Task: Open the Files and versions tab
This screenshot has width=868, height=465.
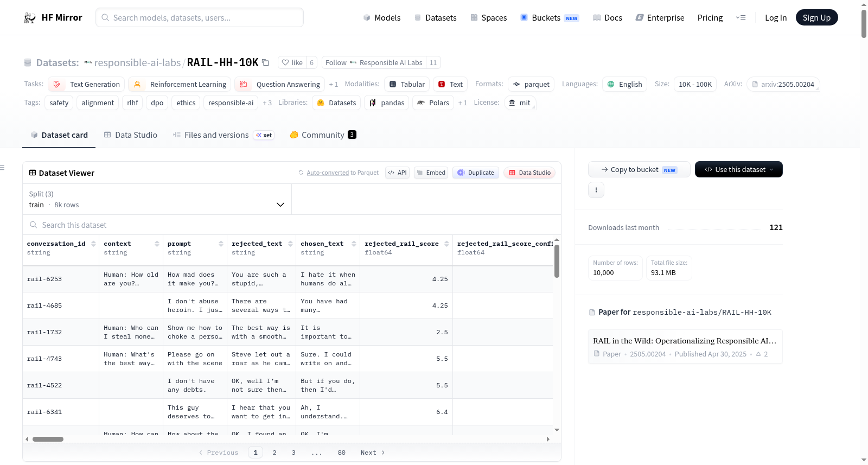Action: click(224, 135)
